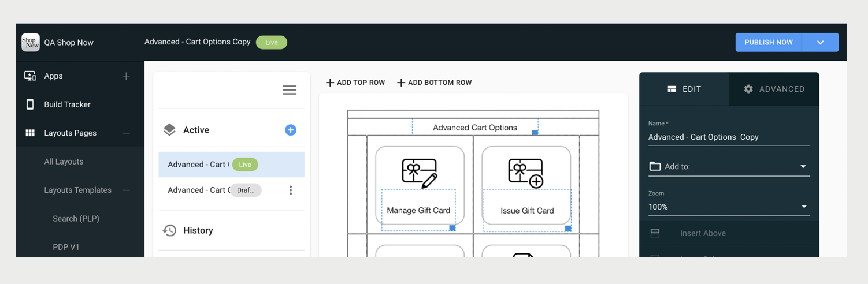The height and width of the screenshot is (284, 868).
Task: Click Insert Above option
Action: click(x=703, y=233)
